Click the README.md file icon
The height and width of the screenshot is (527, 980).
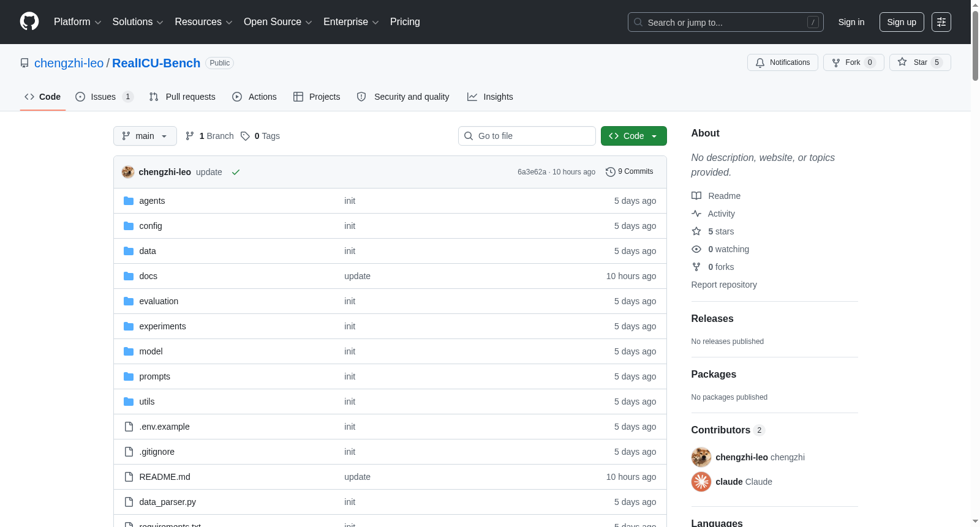tap(129, 477)
